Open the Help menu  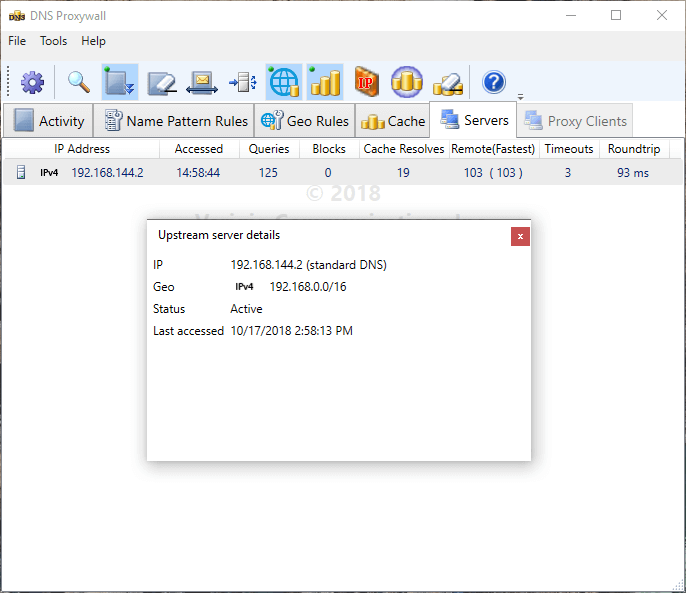93,41
